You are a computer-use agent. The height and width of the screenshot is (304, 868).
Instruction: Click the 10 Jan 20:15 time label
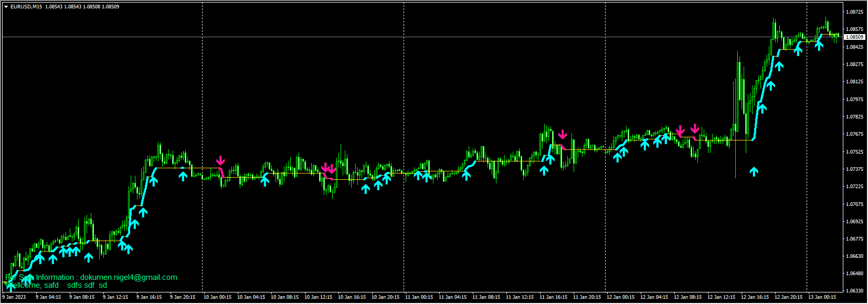tap(385, 297)
